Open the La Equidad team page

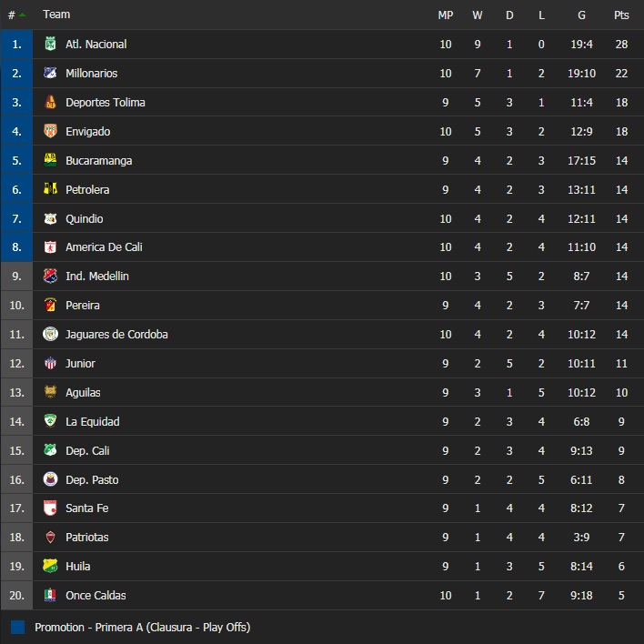(93, 421)
